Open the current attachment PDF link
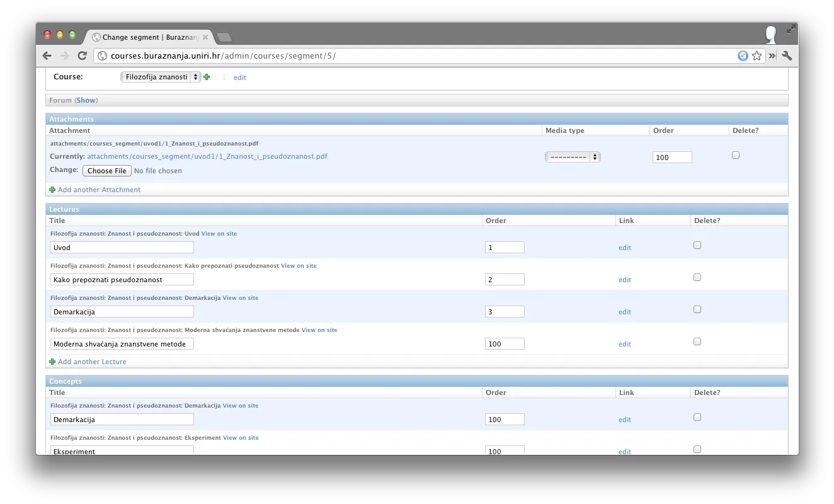The image size is (834, 504). pyautogui.click(x=207, y=156)
